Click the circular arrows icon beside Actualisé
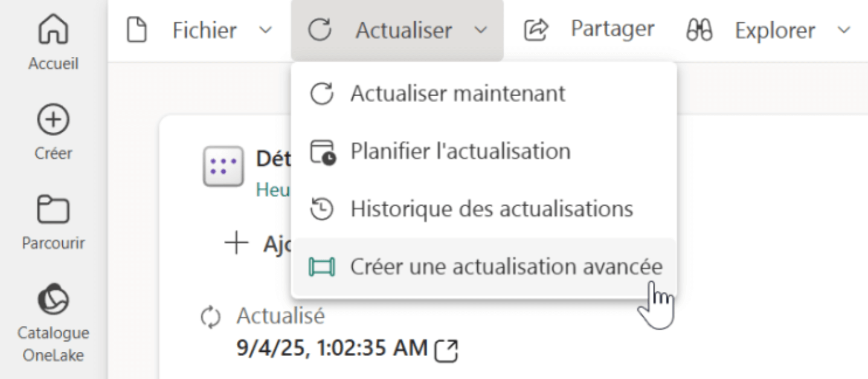The width and height of the screenshot is (868, 379). coord(207,316)
